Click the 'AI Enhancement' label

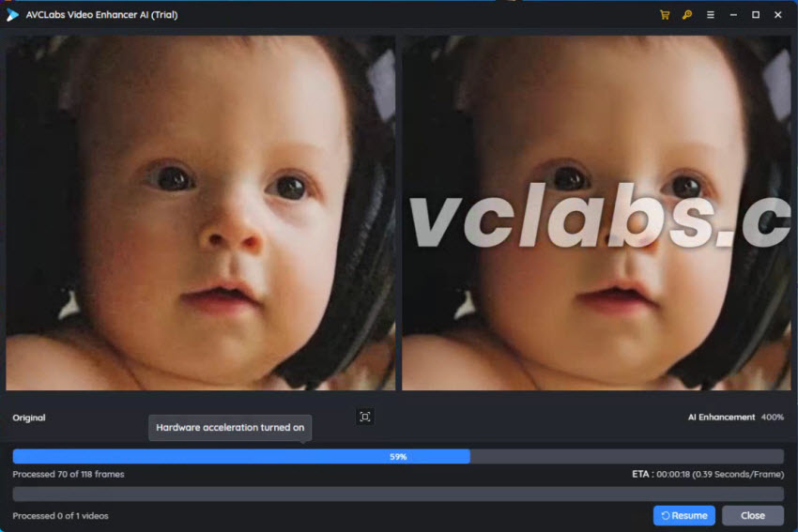pyautogui.click(x=721, y=417)
